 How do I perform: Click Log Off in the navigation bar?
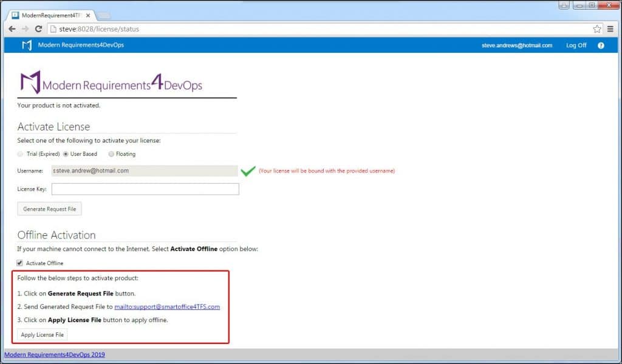coord(575,45)
